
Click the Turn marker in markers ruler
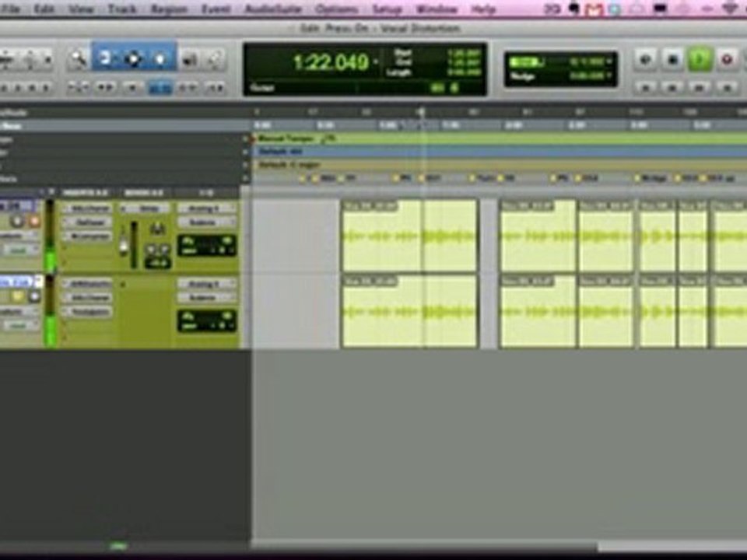[x=485, y=179]
